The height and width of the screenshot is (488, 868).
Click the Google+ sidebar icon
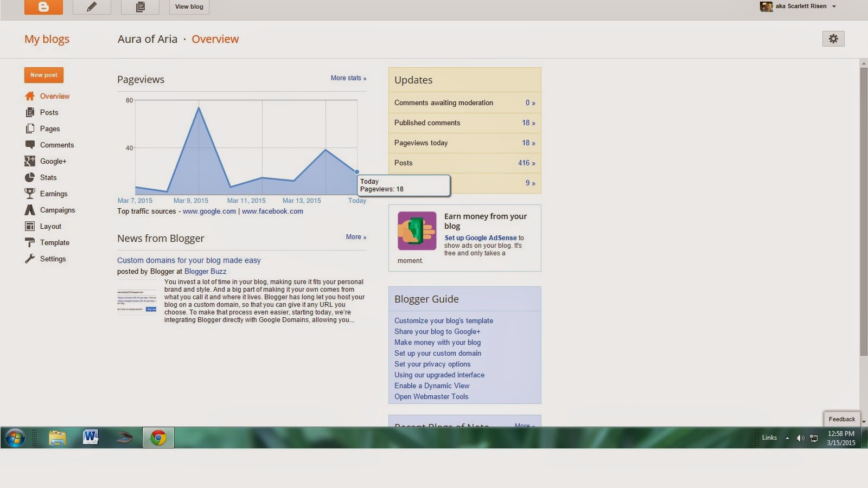point(30,161)
